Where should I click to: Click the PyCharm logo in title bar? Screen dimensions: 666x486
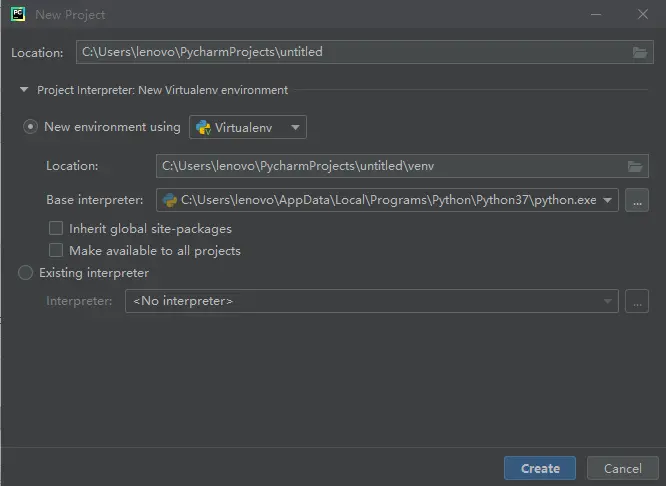coord(17,15)
